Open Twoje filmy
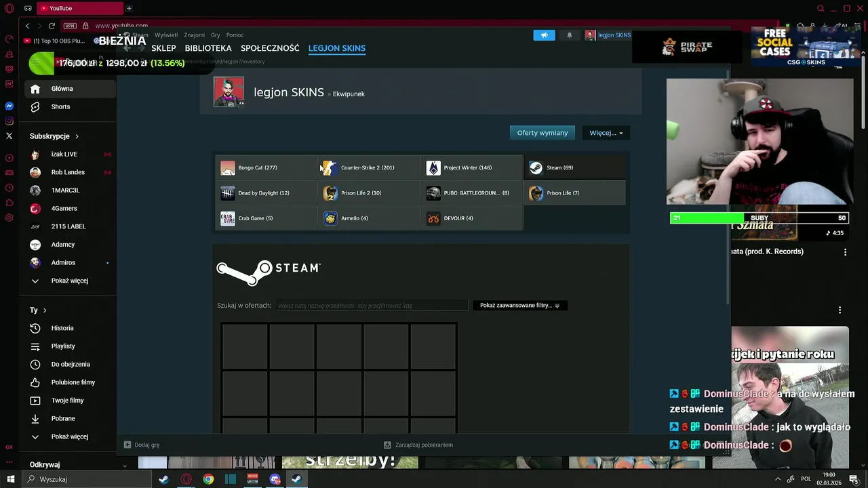Image resolution: width=868 pixels, height=488 pixels. coord(69,401)
